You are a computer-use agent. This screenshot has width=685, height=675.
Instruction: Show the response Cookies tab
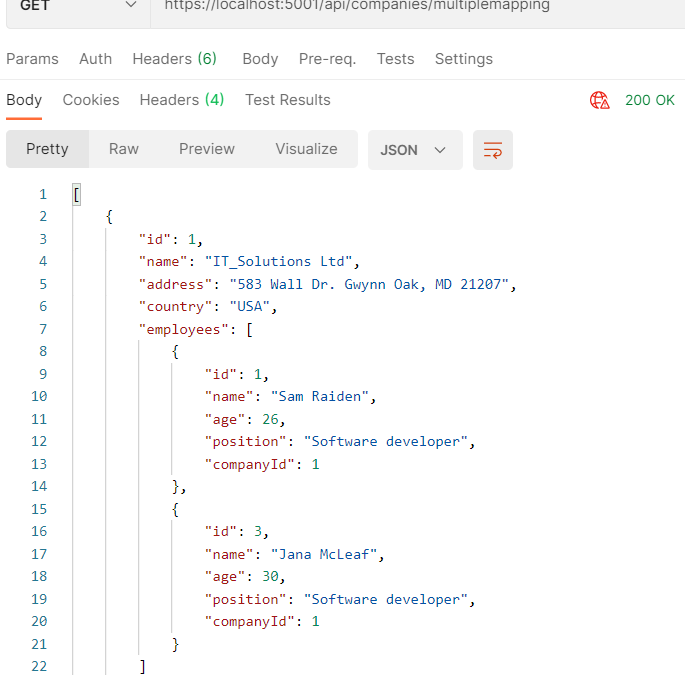pyautogui.click(x=91, y=100)
